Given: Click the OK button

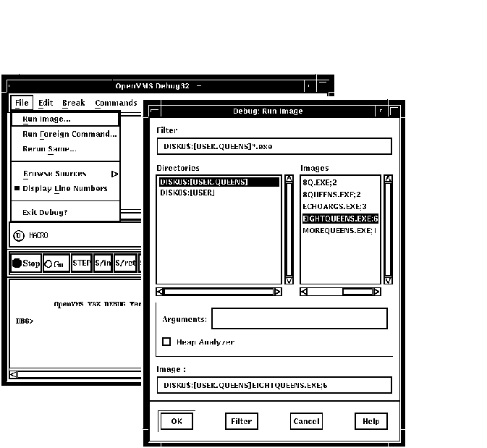Looking at the screenshot, I should coord(176,421).
